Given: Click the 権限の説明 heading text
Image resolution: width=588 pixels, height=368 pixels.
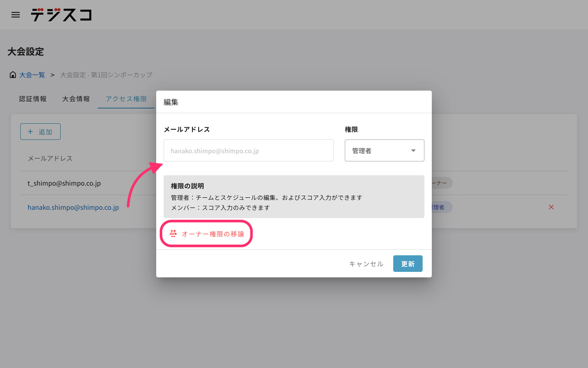Looking at the screenshot, I should [x=187, y=186].
